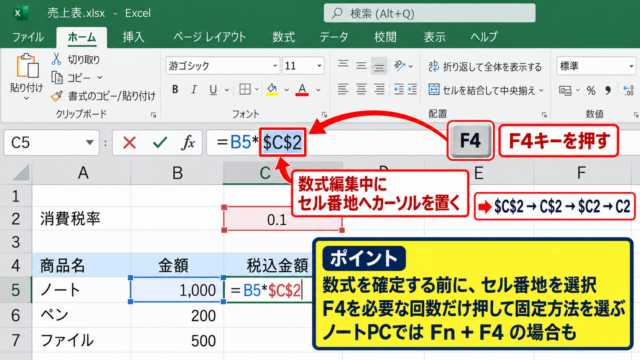
Task: Open the Clipboard group dialog launcher
Action: click(153, 115)
